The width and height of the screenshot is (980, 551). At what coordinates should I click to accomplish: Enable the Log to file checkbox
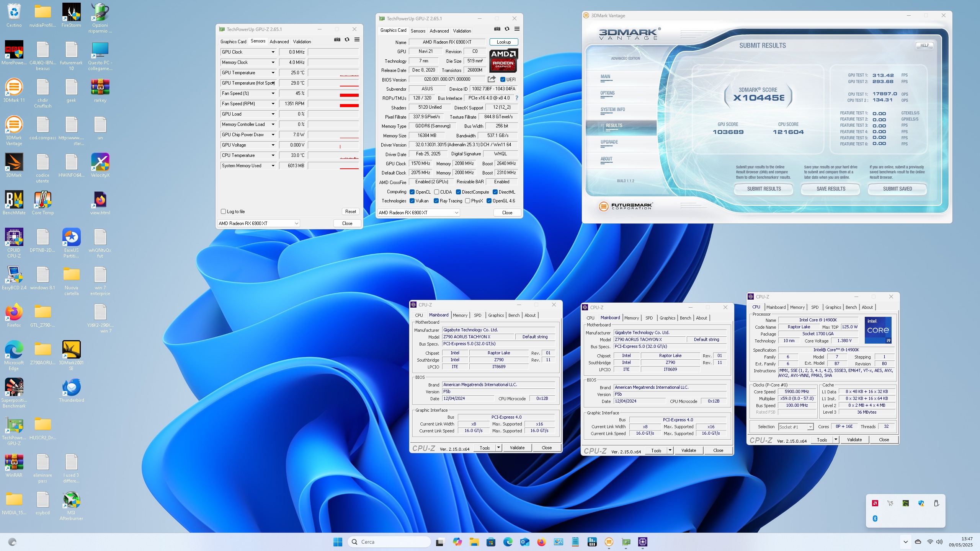click(x=224, y=212)
